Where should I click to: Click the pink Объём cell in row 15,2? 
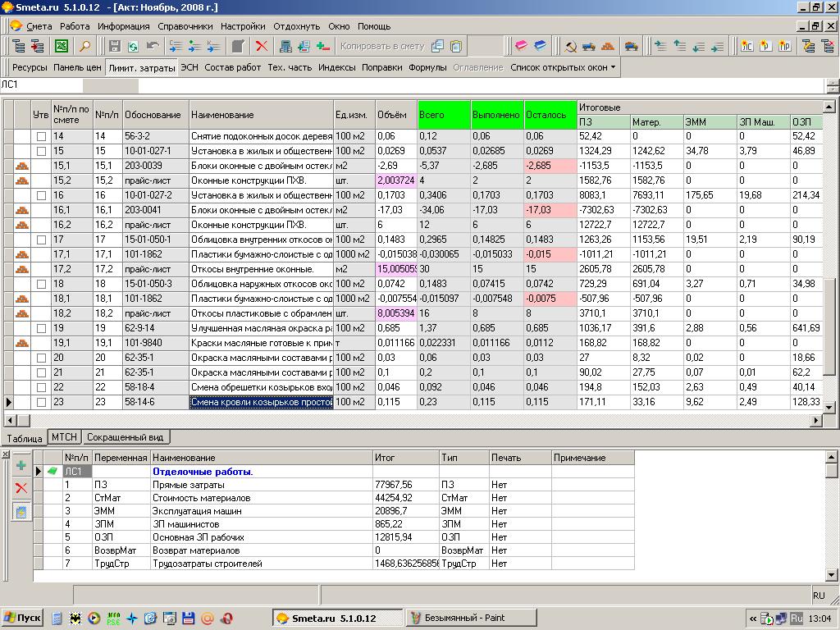[396, 180]
